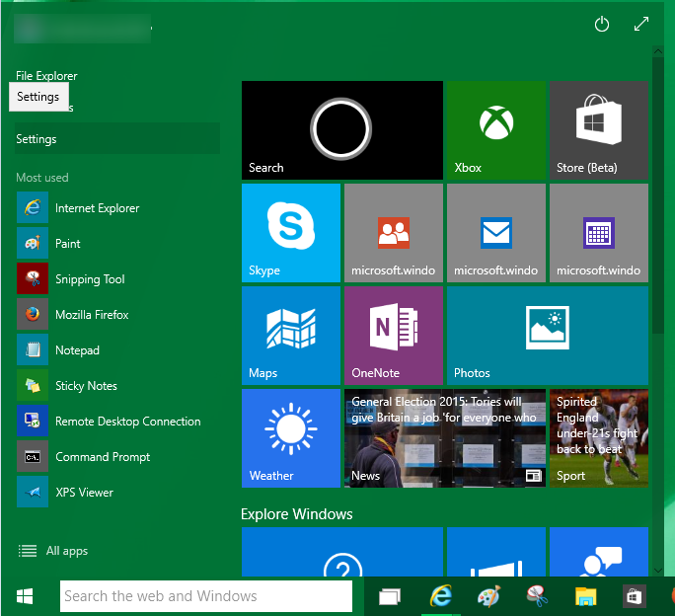The height and width of the screenshot is (616, 675).
Task: Open Store from the taskbar
Action: [x=635, y=596]
